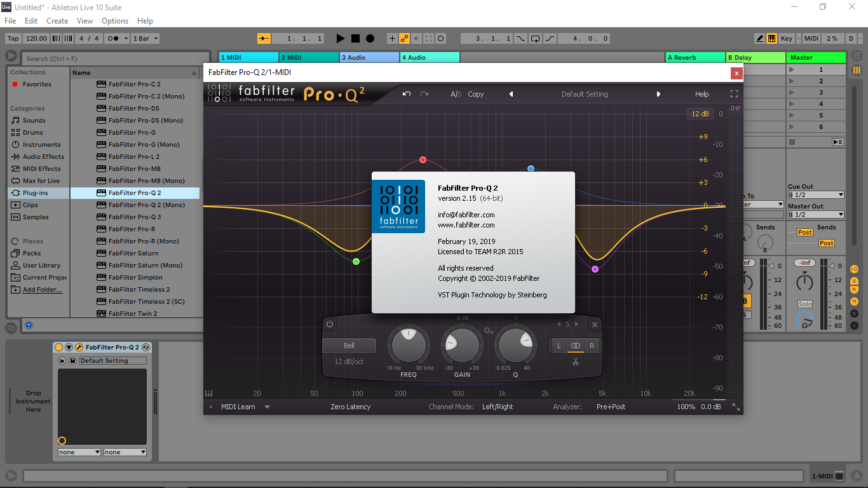
Task: Click the Q knob
Action: [x=516, y=344]
